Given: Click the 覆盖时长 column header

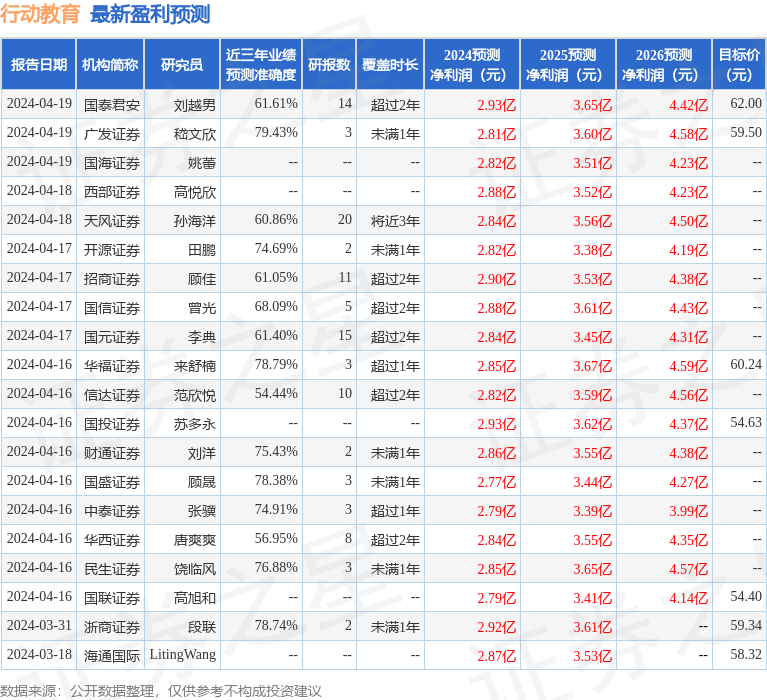Looking at the screenshot, I should point(390,65).
